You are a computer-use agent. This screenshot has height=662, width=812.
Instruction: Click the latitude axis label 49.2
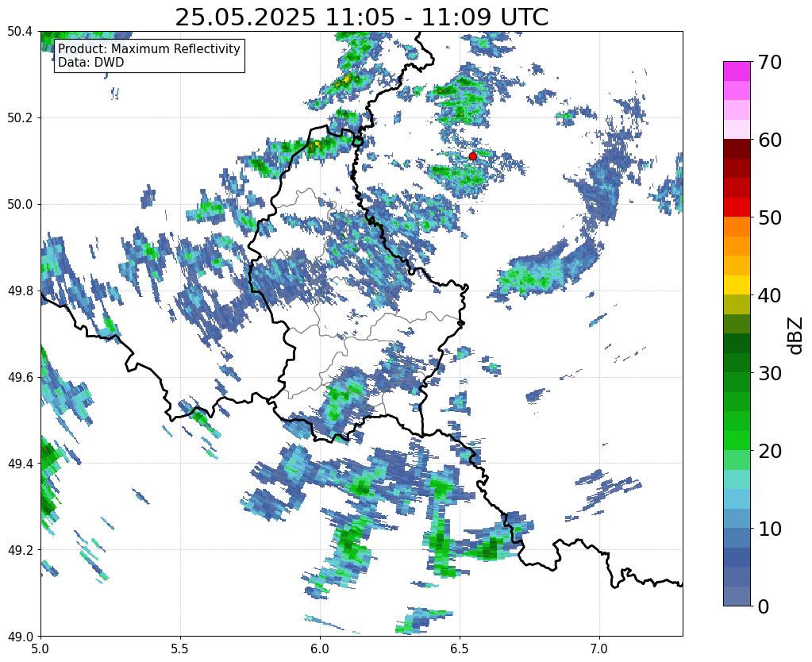(20, 549)
